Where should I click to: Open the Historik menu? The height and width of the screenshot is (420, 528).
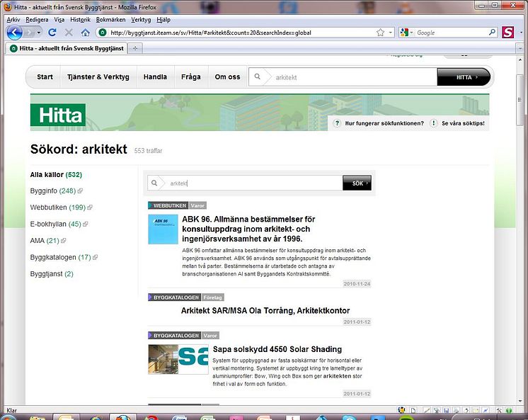point(80,20)
